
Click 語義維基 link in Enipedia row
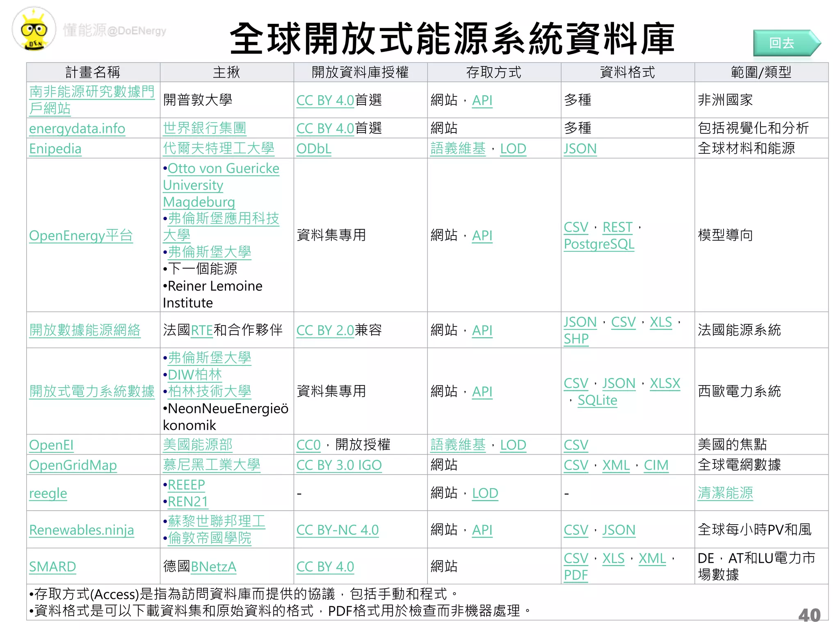(458, 148)
